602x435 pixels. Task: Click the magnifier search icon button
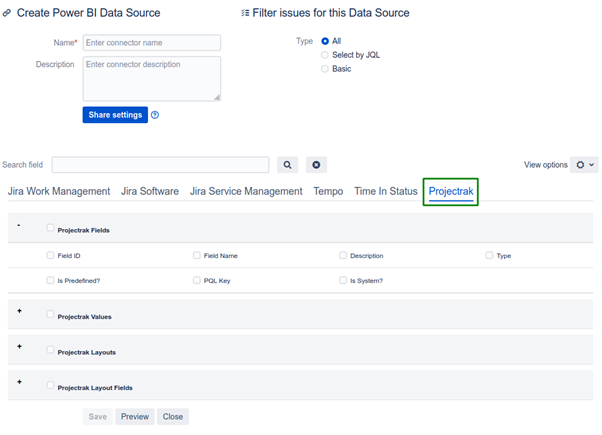287,165
